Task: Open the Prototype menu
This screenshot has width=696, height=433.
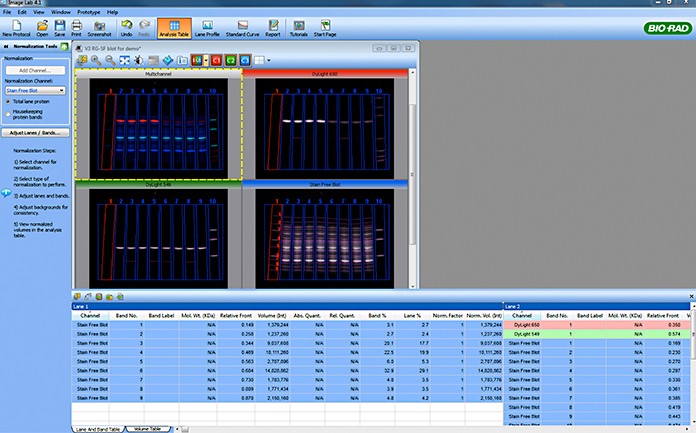Action: 90,11
